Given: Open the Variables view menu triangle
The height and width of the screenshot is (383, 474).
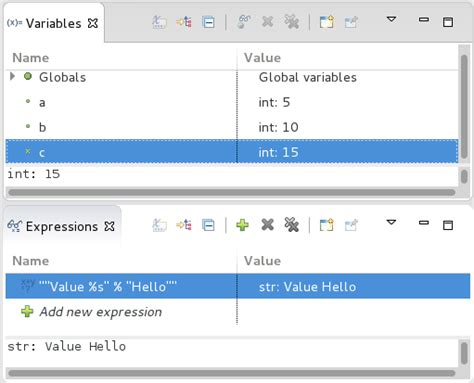Looking at the screenshot, I should tap(391, 19).
